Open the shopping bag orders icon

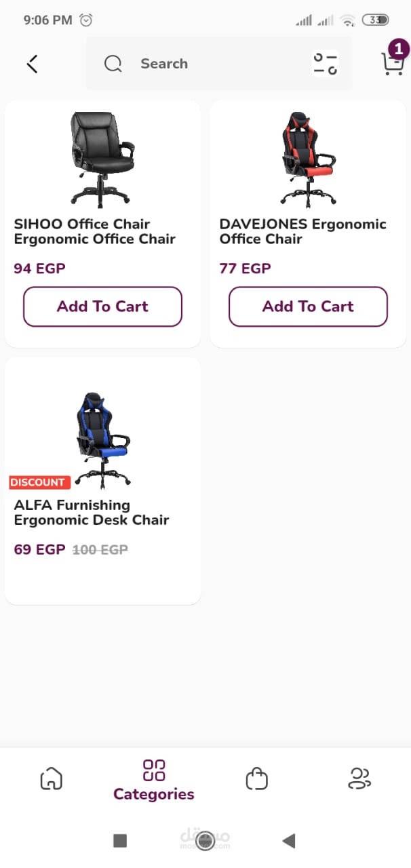click(x=257, y=778)
